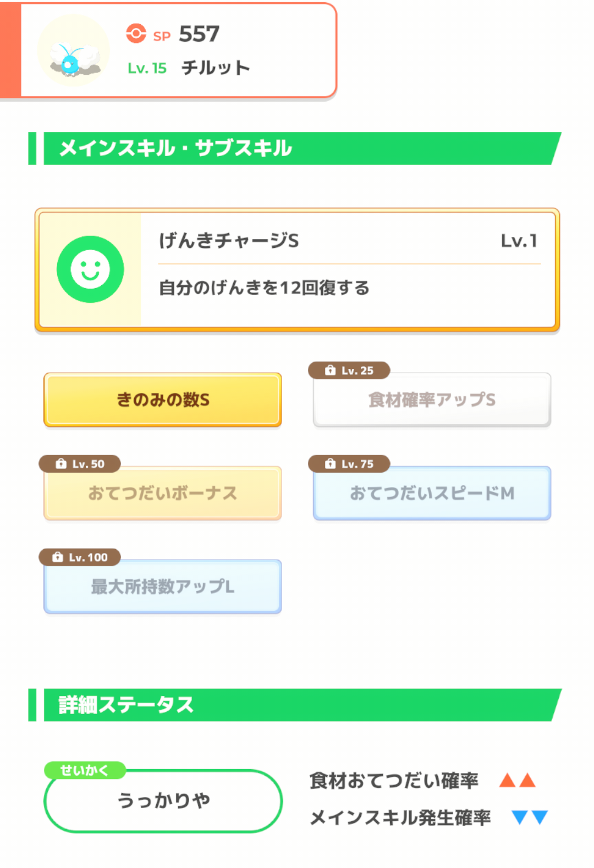Click the lock icon on Lv. 100 badge
This screenshot has width=594, height=868.
click(x=58, y=557)
